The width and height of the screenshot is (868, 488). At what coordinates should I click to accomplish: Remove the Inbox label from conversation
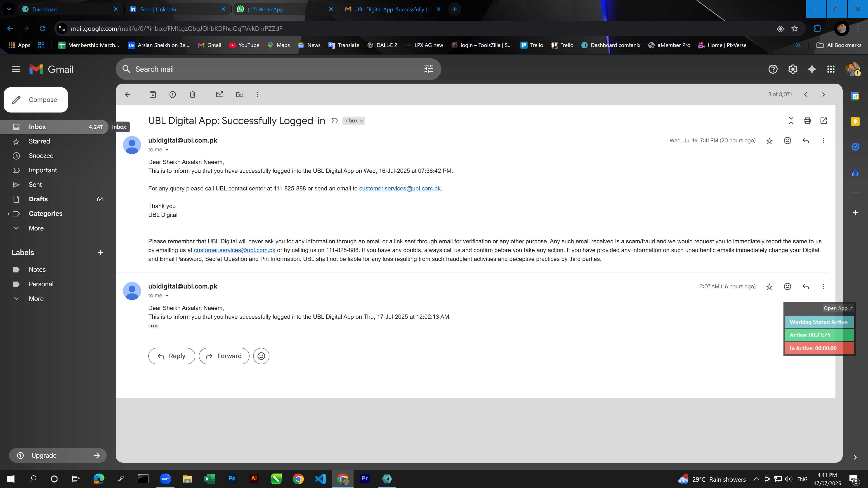(x=362, y=121)
